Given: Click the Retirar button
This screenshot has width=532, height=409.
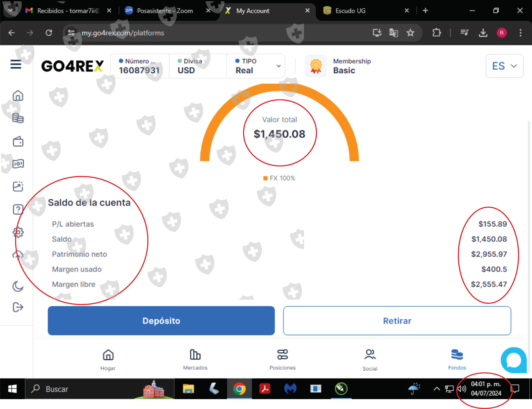Looking at the screenshot, I should coord(397,321).
